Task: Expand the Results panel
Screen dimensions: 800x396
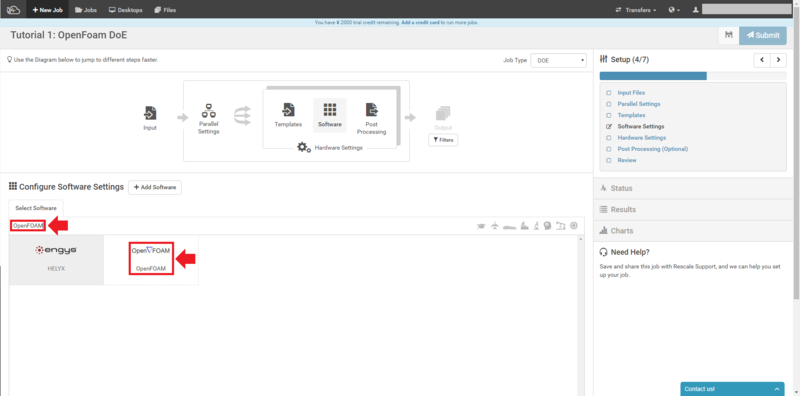Action: click(693, 210)
